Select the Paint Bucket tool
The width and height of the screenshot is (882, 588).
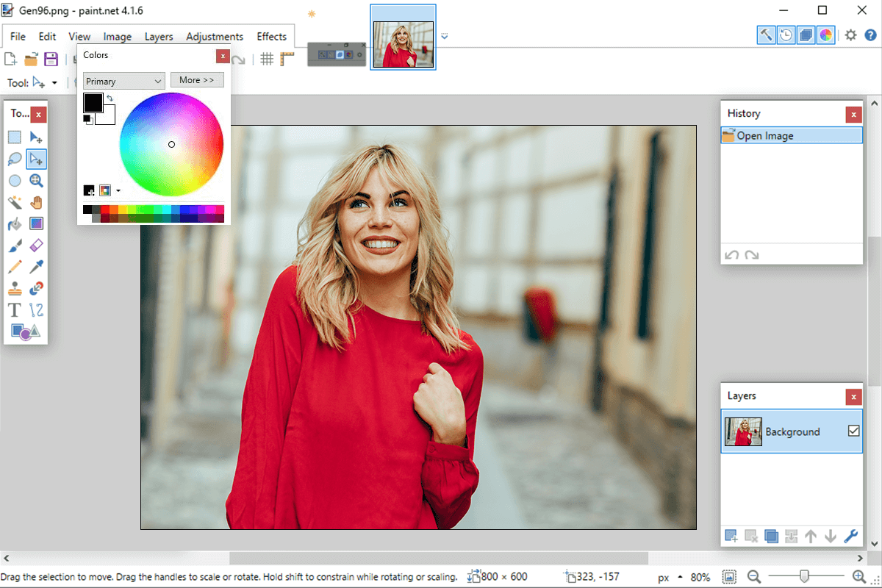point(15,223)
